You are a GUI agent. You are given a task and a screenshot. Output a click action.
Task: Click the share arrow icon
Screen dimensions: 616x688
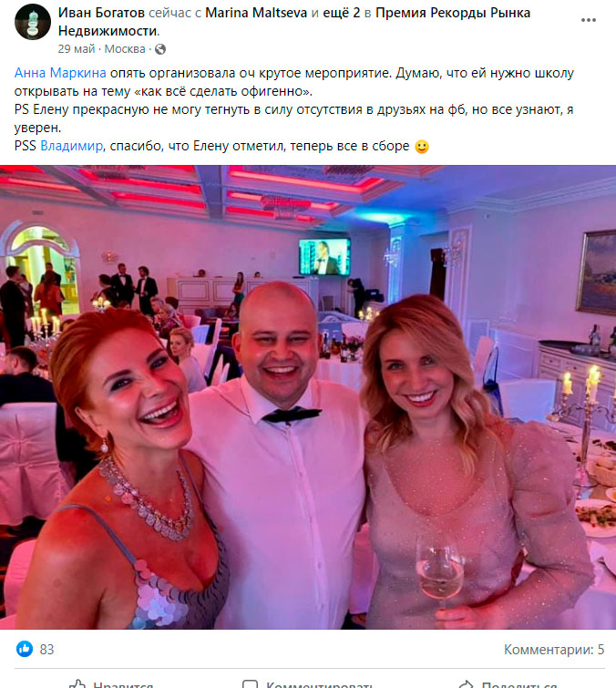pyautogui.click(x=466, y=684)
